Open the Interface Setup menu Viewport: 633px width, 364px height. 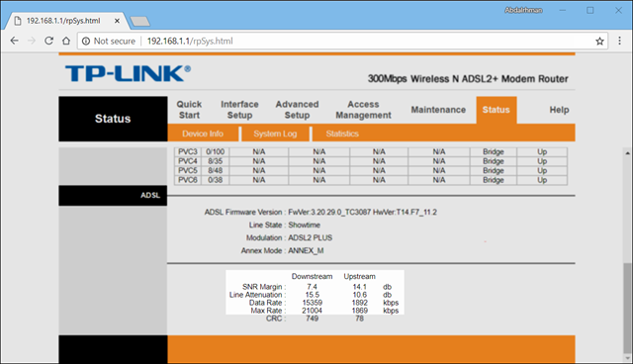[x=239, y=110]
